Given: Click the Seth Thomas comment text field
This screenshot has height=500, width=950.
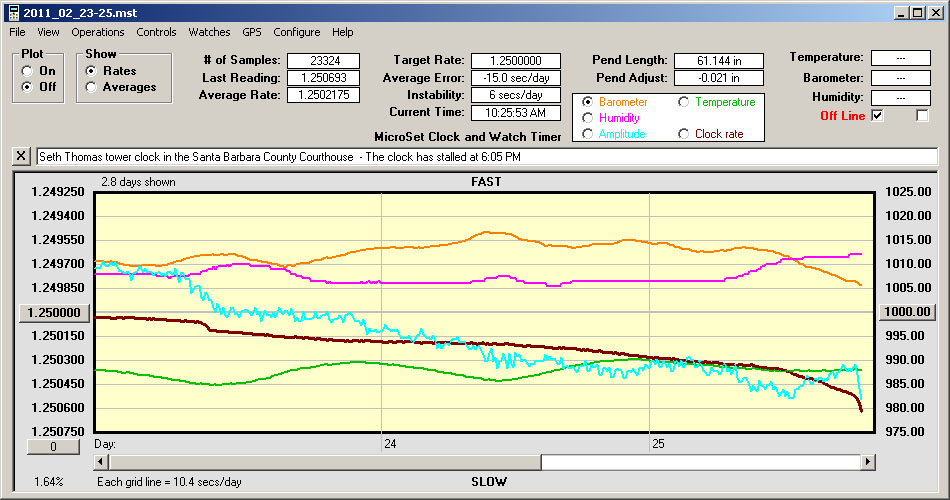Looking at the screenshot, I should pyautogui.click(x=487, y=156).
